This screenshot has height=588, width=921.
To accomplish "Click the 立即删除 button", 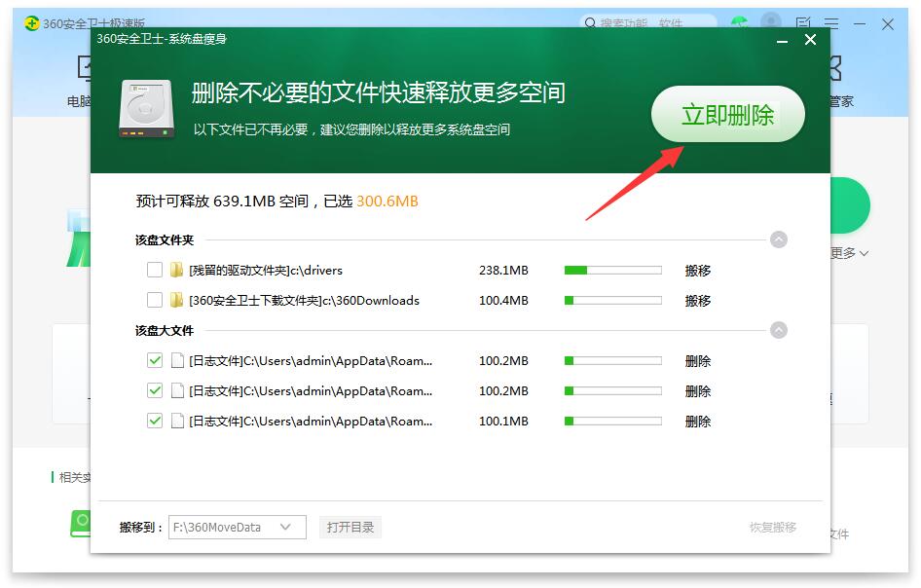I will click(728, 115).
